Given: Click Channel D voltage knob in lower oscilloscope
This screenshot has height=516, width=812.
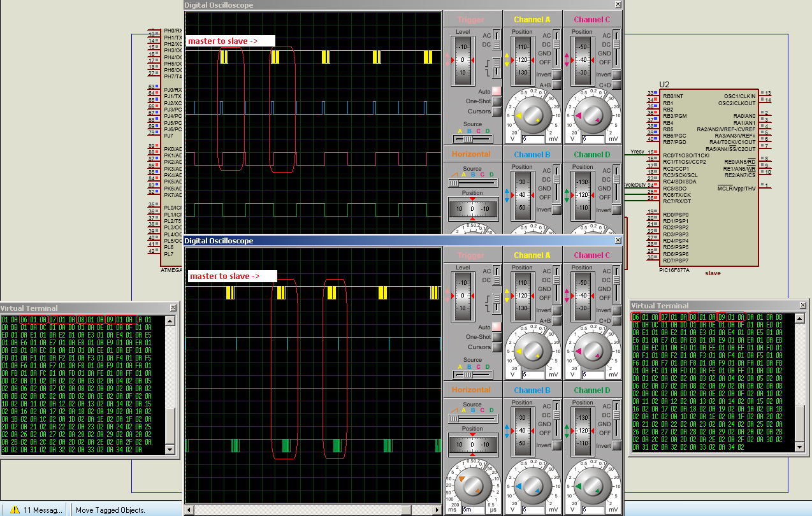Looking at the screenshot, I should pos(592,486).
